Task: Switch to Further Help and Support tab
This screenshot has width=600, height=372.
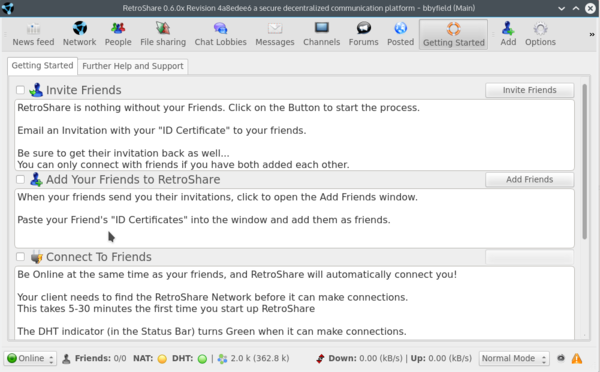Action: click(x=133, y=66)
